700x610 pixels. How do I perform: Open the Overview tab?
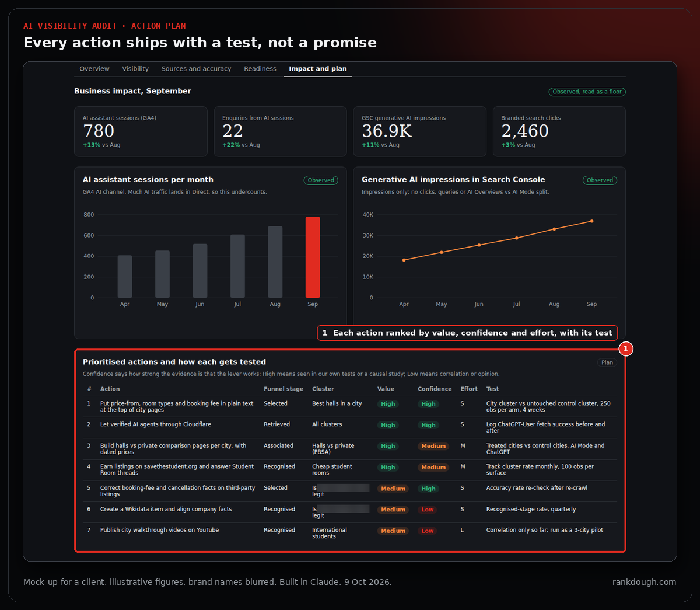pos(94,69)
